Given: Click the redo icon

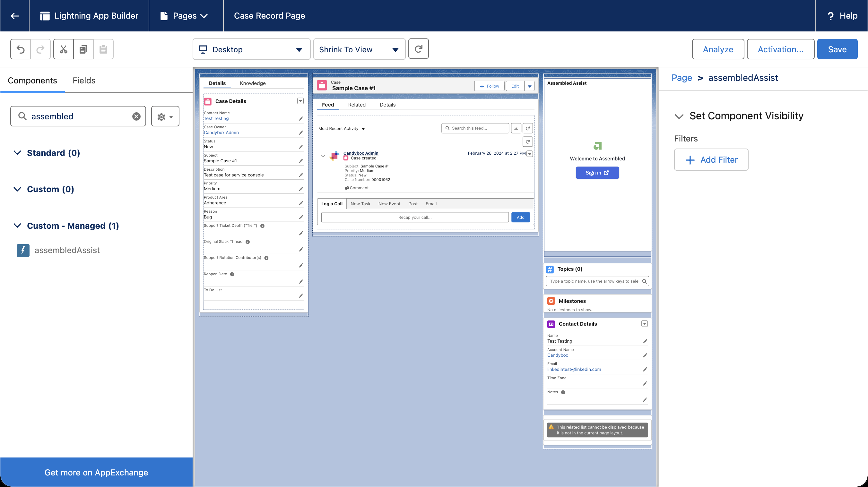Looking at the screenshot, I should (40, 49).
